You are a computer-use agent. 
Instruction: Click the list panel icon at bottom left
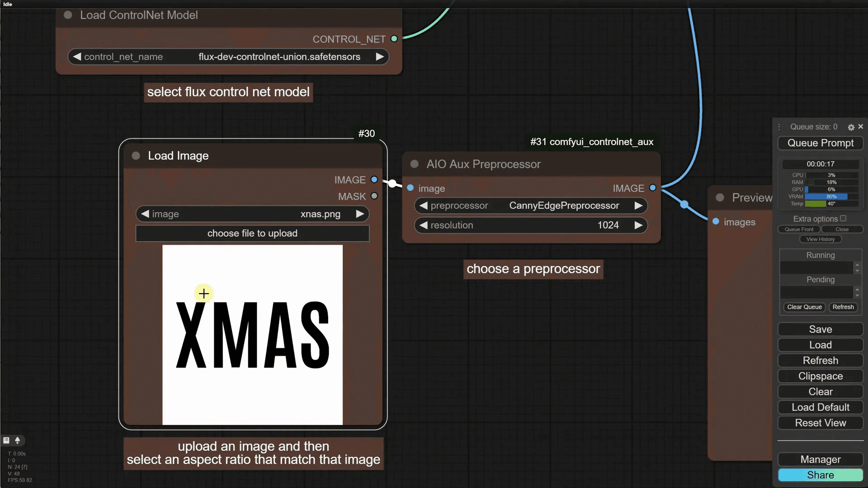point(6,440)
